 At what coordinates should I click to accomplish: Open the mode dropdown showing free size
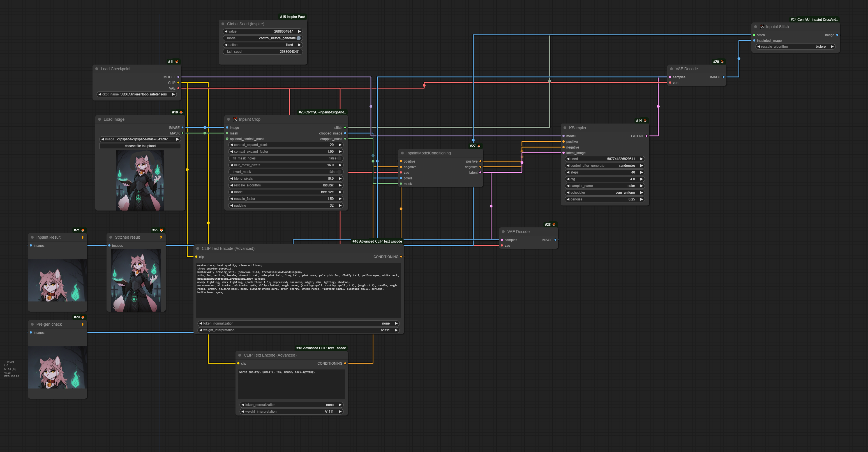[x=284, y=191]
